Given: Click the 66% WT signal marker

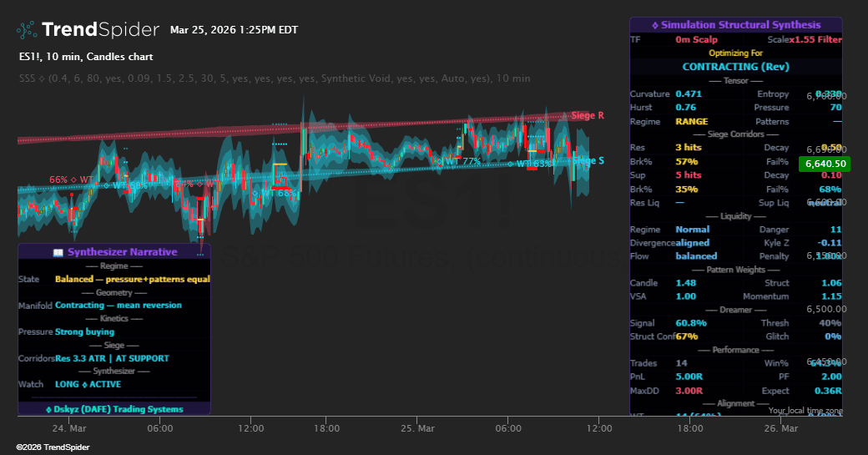Looking at the screenshot, I should pos(71,179).
